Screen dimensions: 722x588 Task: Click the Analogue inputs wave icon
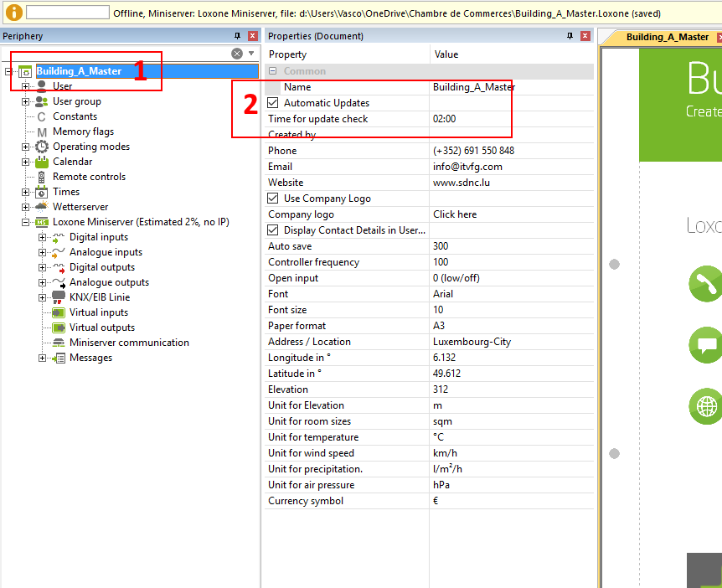[x=59, y=252]
